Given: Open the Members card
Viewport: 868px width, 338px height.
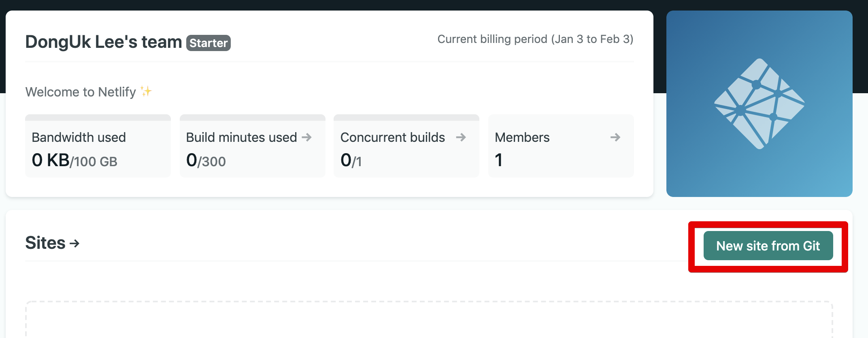Looking at the screenshot, I should coord(561,146).
